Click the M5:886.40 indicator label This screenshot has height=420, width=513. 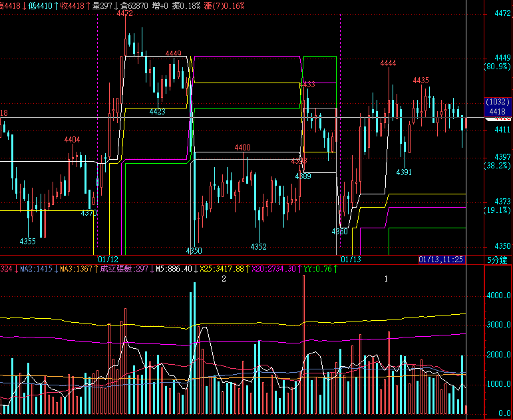[174, 269]
